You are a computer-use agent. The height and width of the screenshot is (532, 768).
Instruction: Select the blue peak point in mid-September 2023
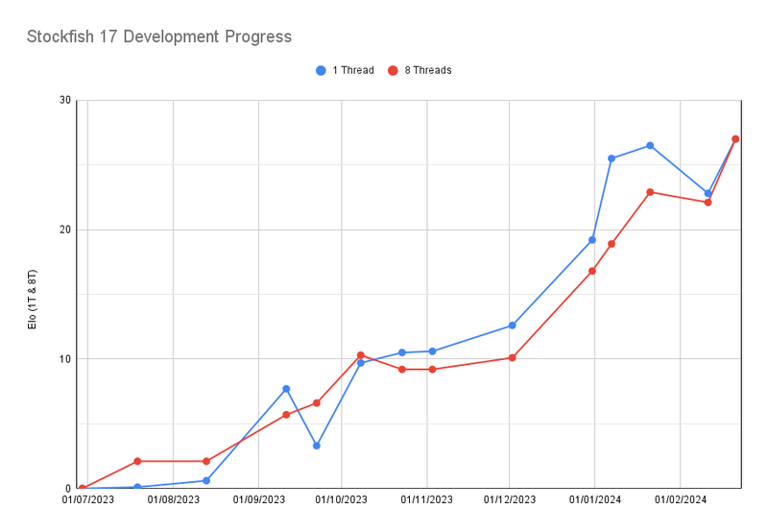click(x=286, y=389)
